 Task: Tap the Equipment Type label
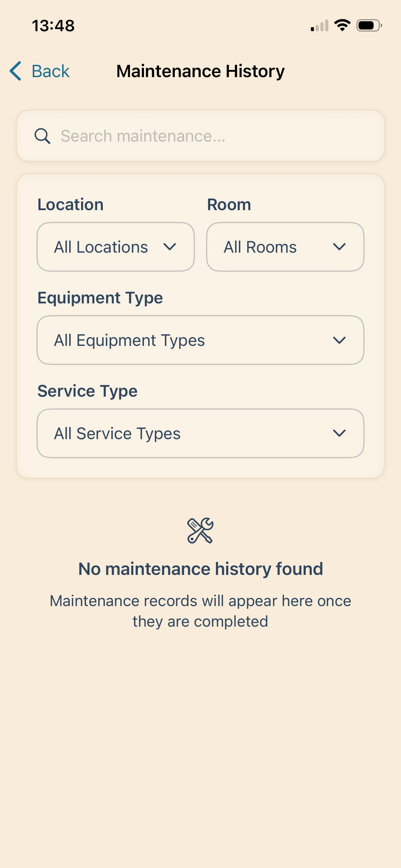coord(100,298)
